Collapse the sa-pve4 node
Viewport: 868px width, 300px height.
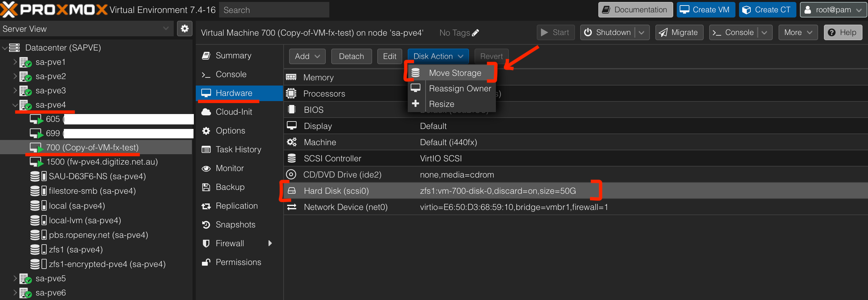point(15,105)
